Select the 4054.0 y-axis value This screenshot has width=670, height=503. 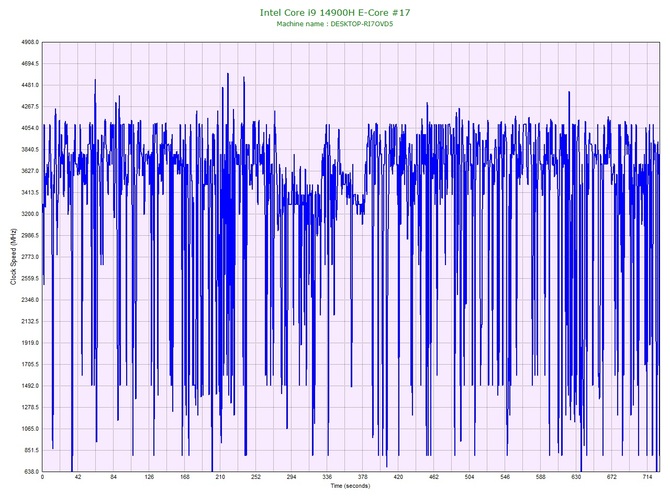click(x=30, y=128)
